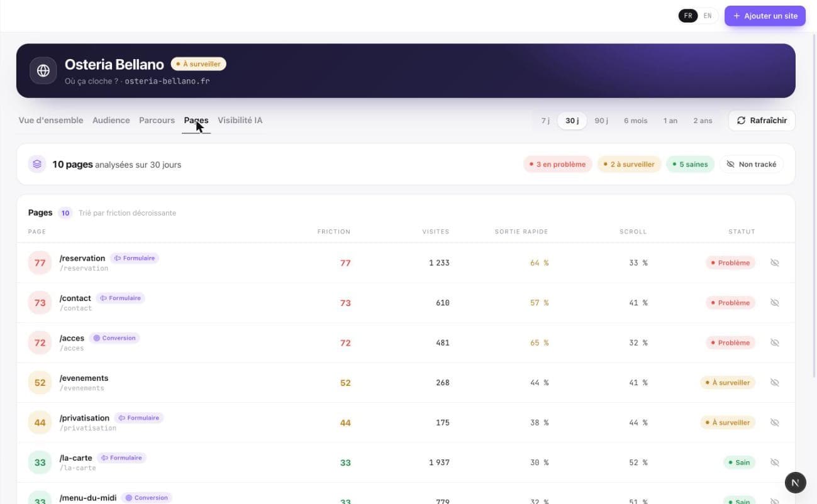Toggle tracking eye icon for /evenements row

point(775,383)
